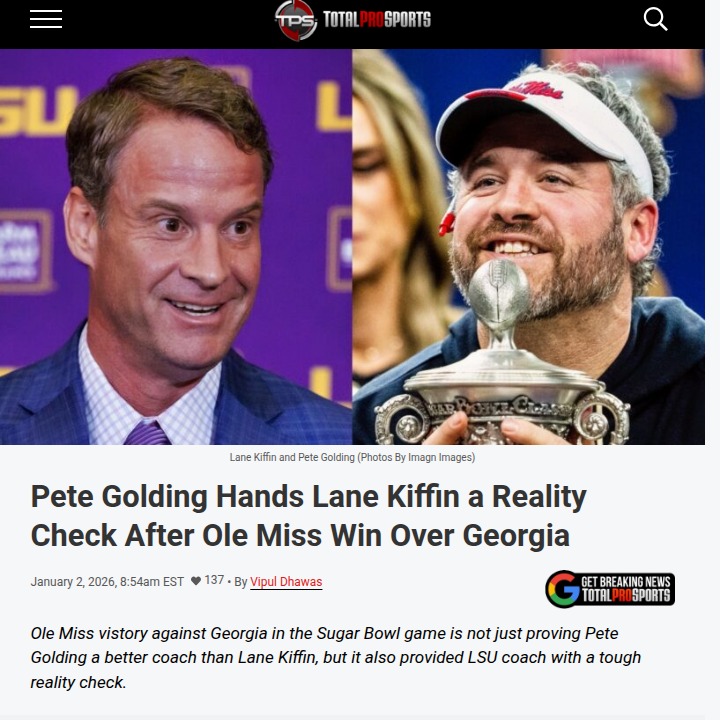The height and width of the screenshot is (720, 720).
Task: Click the circular TPS logo emblem
Action: pos(296,20)
